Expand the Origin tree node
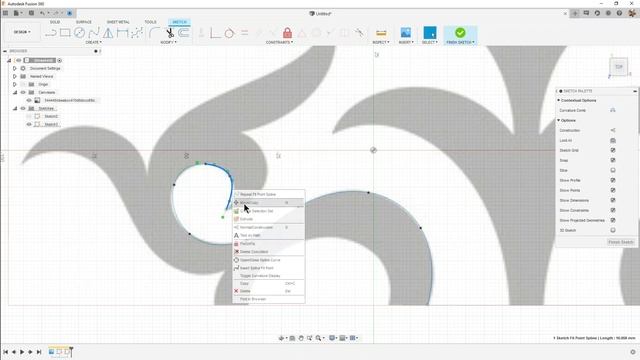 [15, 84]
